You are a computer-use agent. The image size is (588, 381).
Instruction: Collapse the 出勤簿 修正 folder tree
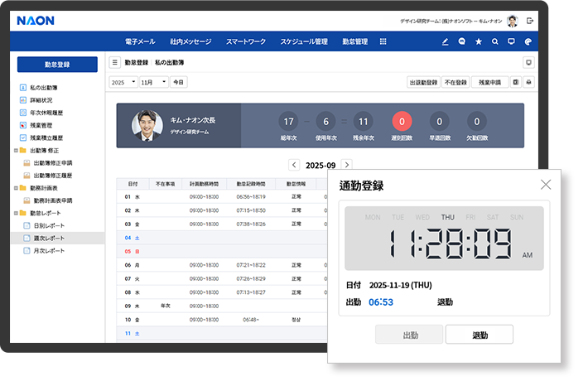(x=17, y=151)
